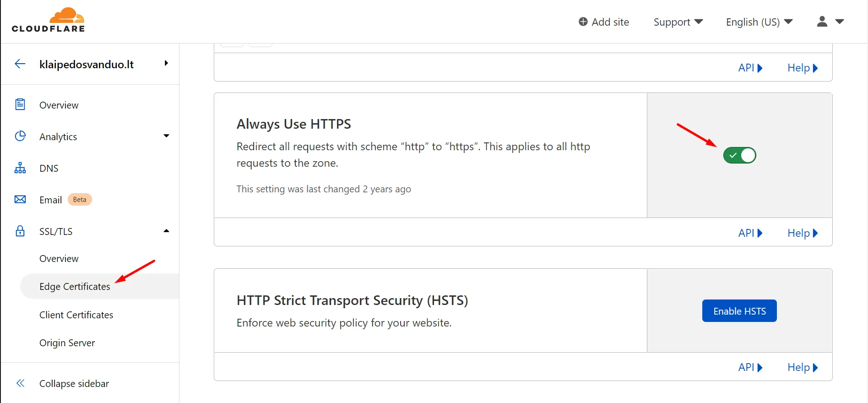Viewport: 868px width, 403px height.
Task: Click the Enable HSTS button
Action: tap(739, 311)
